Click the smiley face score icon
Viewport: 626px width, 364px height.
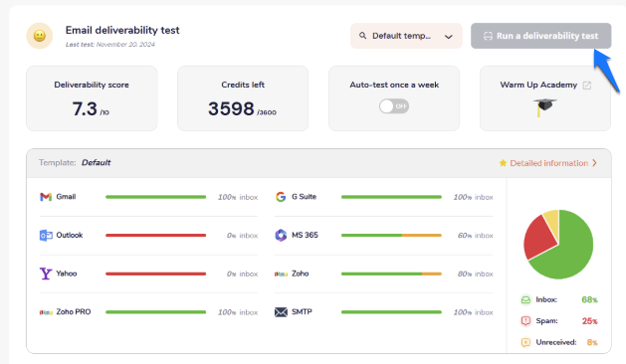(x=40, y=36)
